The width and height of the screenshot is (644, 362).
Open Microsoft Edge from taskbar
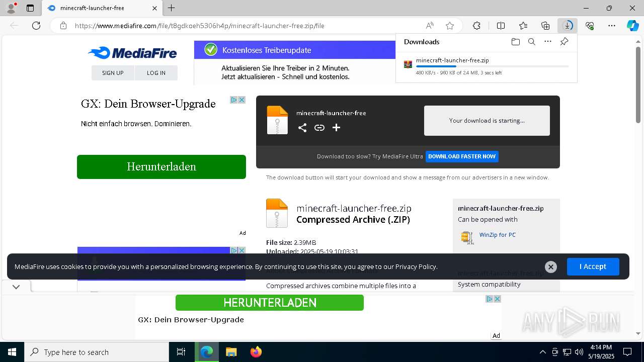click(x=207, y=352)
